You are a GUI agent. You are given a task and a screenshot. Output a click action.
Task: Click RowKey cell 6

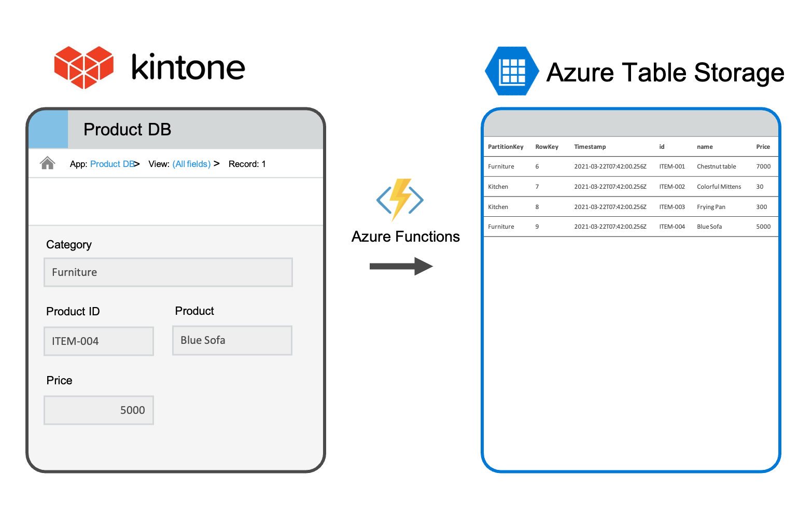pyautogui.click(x=537, y=166)
